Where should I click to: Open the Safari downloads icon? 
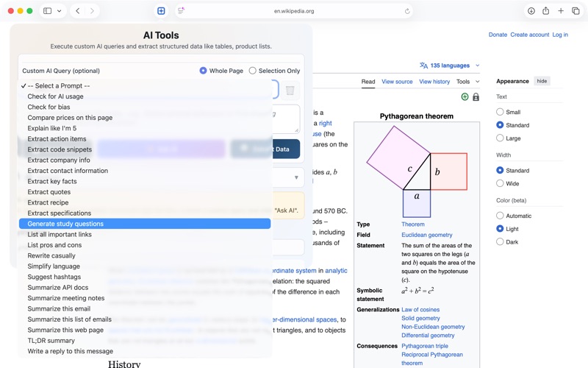pyautogui.click(x=531, y=11)
